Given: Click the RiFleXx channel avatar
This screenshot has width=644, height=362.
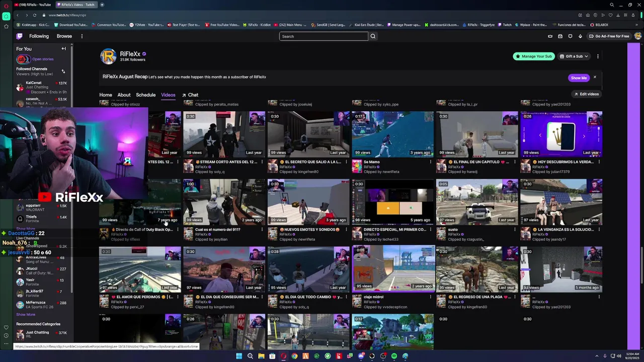Looking at the screenshot, I should tap(108, 56).
